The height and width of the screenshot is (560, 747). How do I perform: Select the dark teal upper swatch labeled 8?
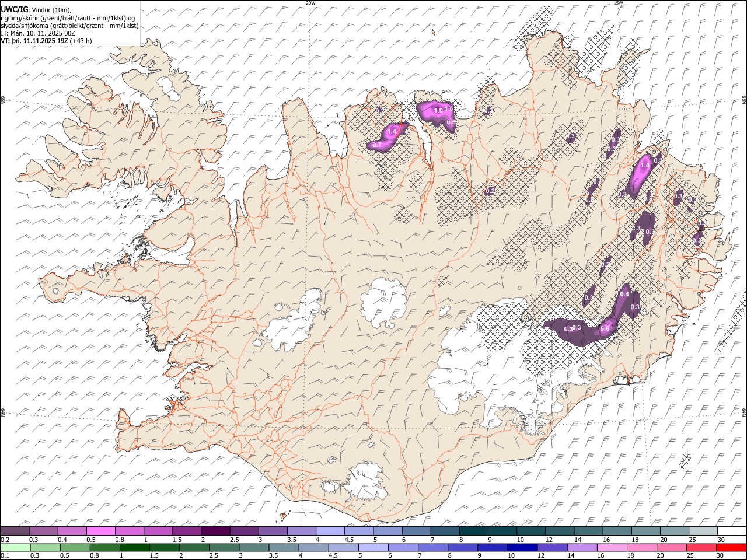click(x=473, y=531)
